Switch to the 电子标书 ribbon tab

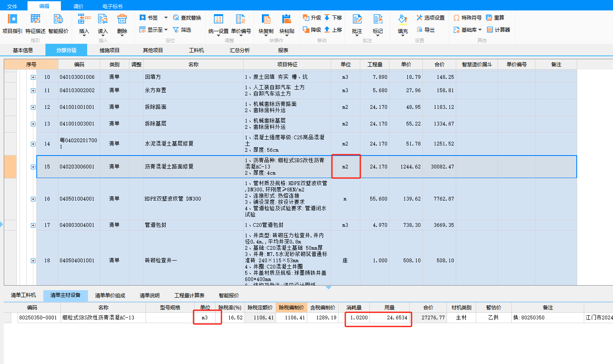tap(113, 6)
